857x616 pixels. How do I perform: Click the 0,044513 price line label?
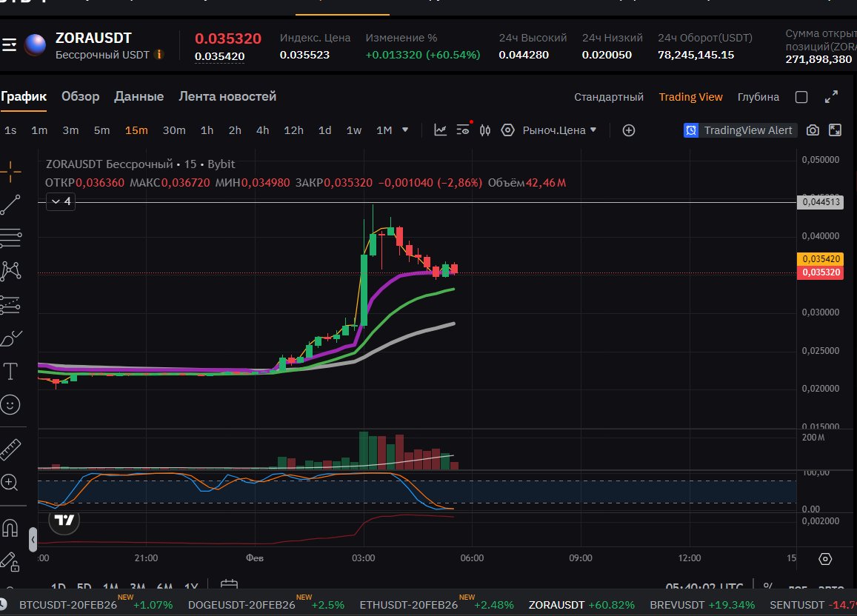(x=821, y=202)
